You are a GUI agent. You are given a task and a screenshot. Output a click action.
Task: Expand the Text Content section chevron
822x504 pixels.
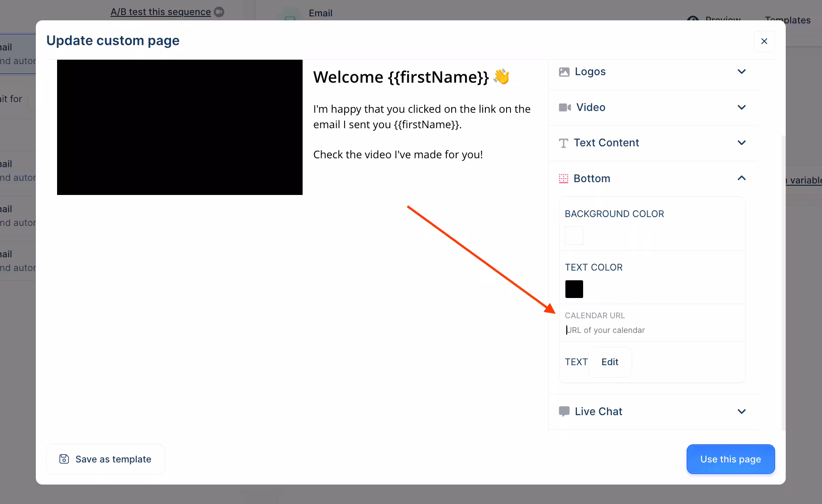pyautogui.click(x=742, y=143)
